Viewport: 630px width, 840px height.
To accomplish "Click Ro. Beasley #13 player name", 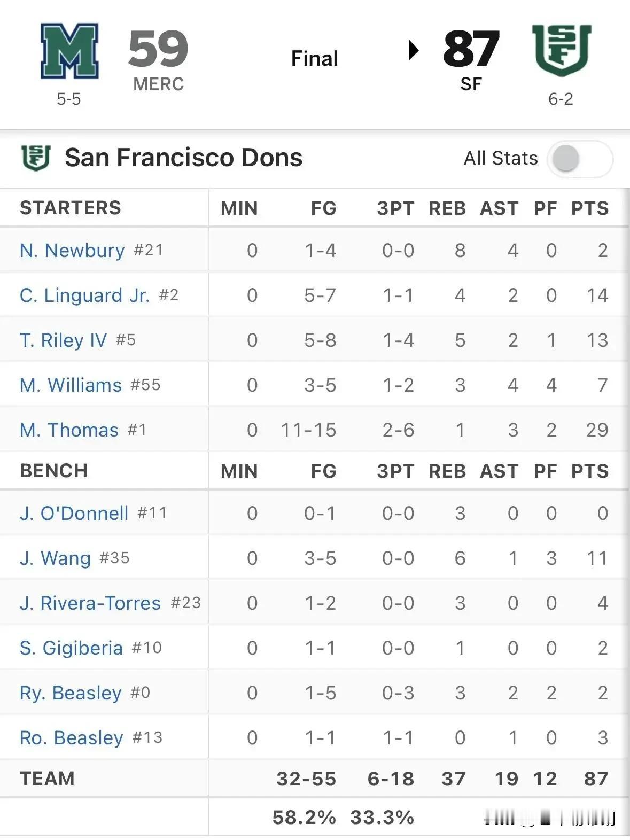I will [72, 737].
